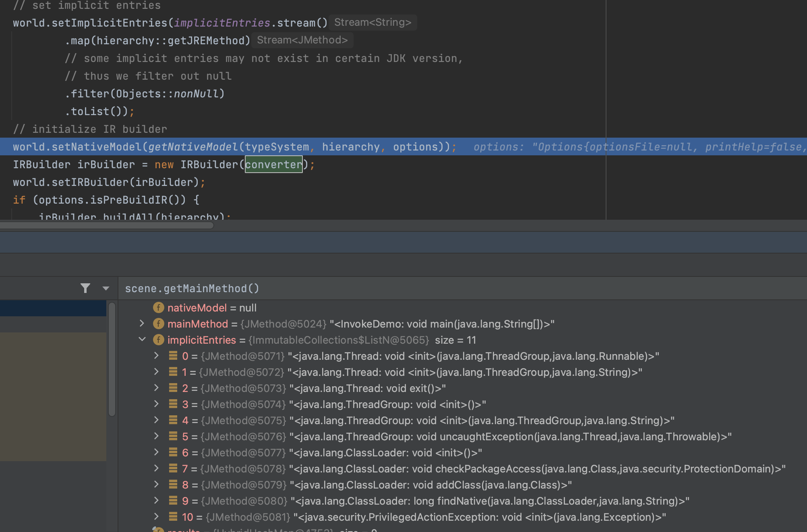Click the array element icon of entry 9

[173, 501]
